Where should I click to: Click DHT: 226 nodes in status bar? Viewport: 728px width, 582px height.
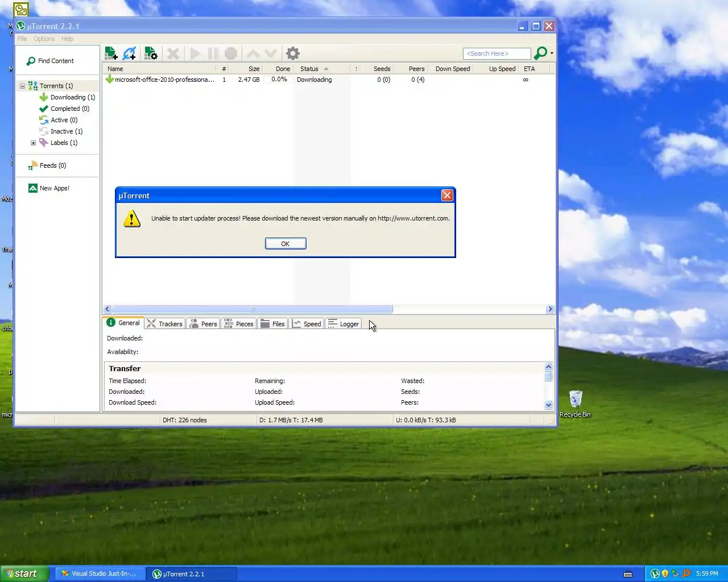tap(185, 420)
